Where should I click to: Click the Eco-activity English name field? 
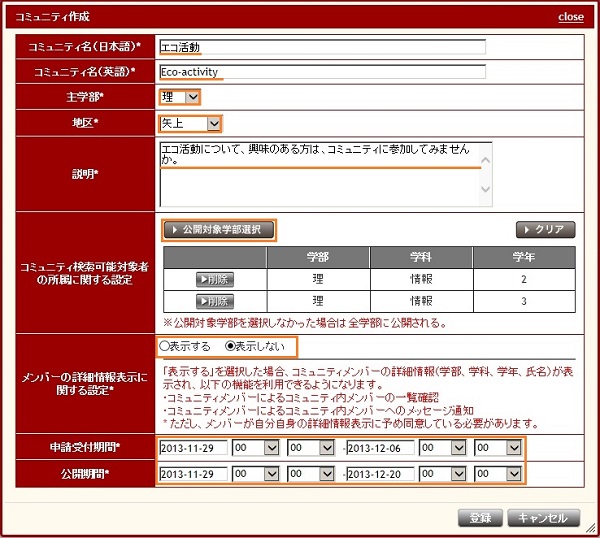322,72
